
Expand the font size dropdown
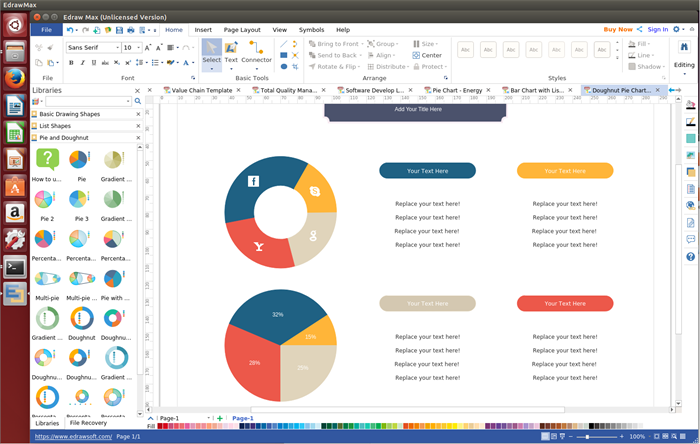click(140, 47)
